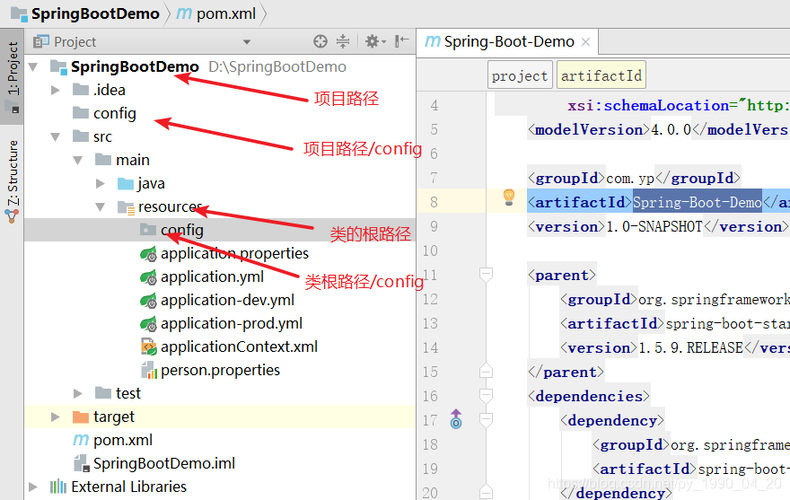Screen dimensions: 790x500
Task: Click the scroll-from-source crosshair icon
Action: (x=320, y=41)
